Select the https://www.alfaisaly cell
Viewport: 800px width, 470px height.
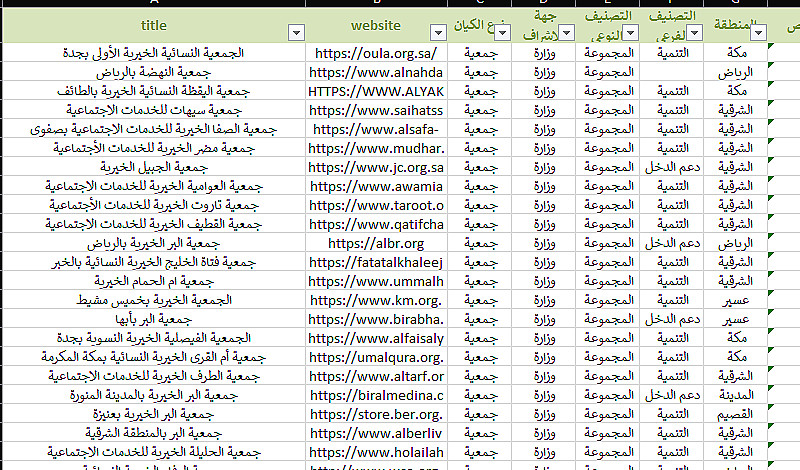[x=377, y=338]
